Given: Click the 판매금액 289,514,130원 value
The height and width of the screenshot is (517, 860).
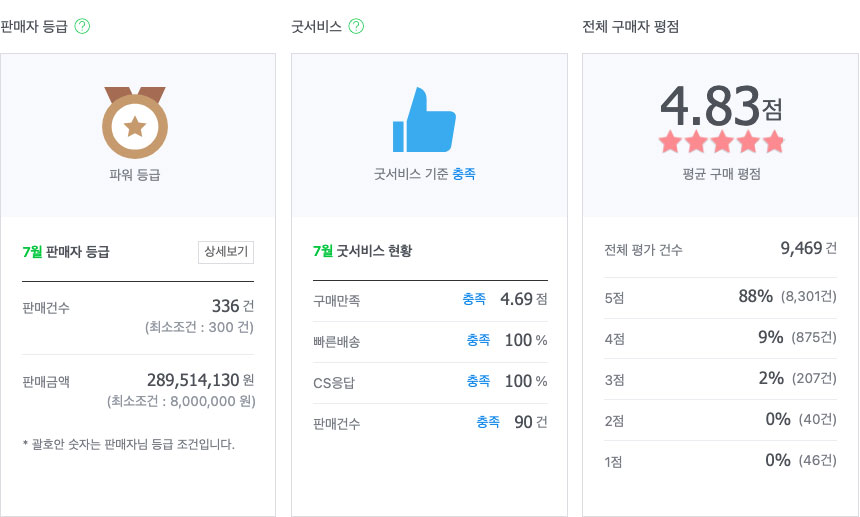Looking at the screenshot, I should coord(200,381).
